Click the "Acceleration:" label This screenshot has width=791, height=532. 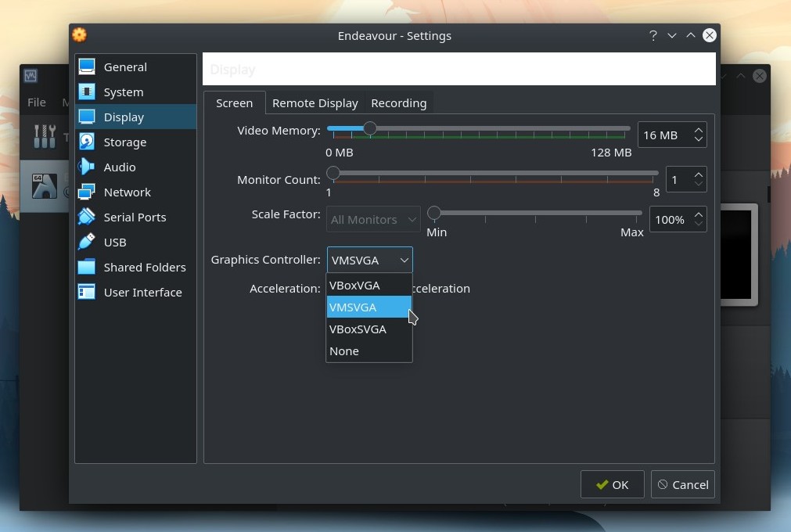(x=285, y=289)
